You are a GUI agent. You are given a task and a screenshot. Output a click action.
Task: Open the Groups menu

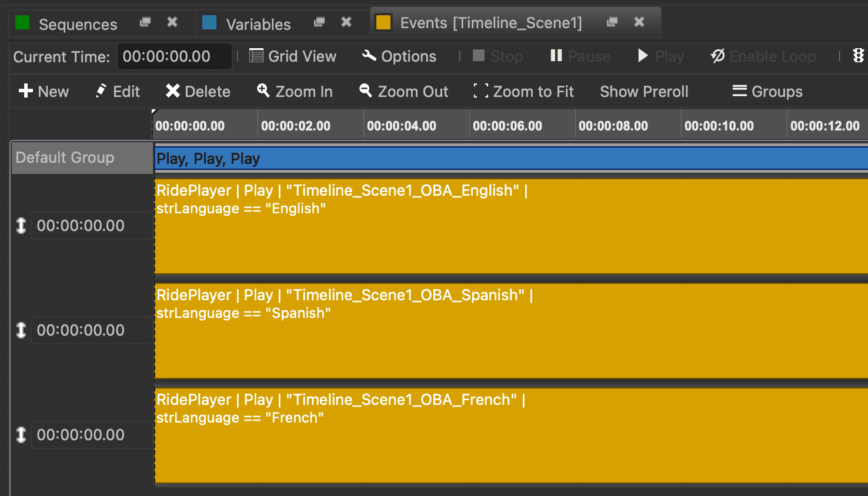767,91
